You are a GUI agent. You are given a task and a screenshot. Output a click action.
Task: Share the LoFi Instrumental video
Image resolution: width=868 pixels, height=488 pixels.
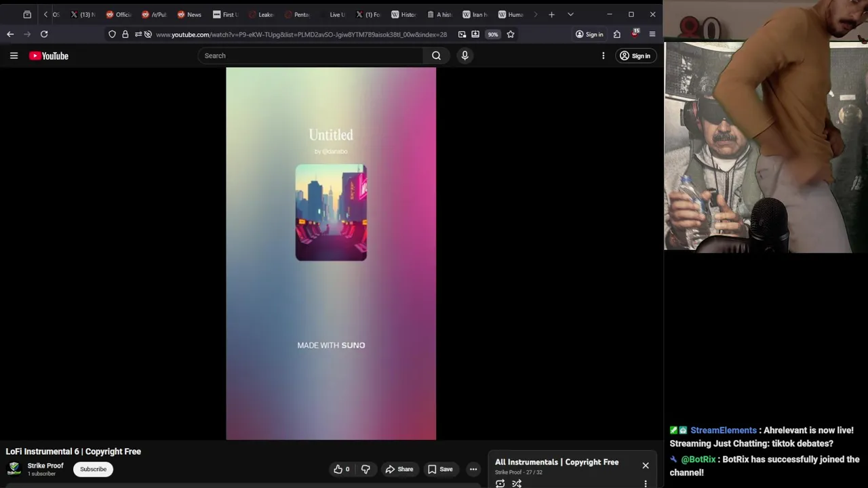click(x=399, y=469)
